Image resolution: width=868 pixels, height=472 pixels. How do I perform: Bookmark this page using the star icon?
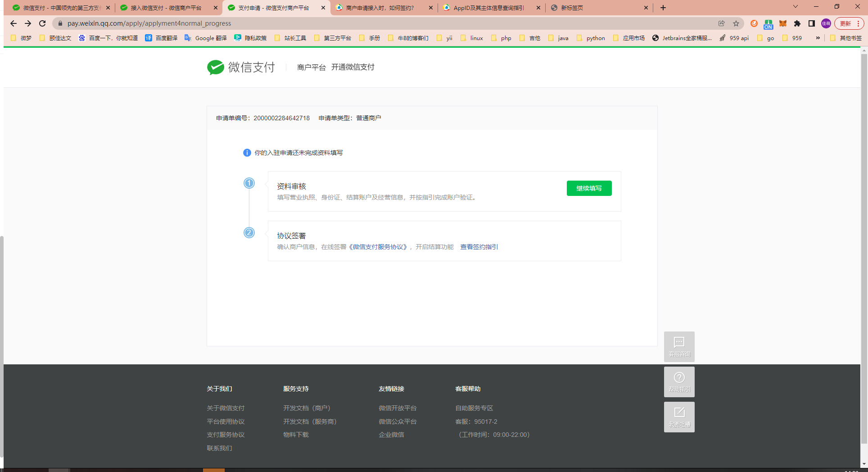pos(736,23)
